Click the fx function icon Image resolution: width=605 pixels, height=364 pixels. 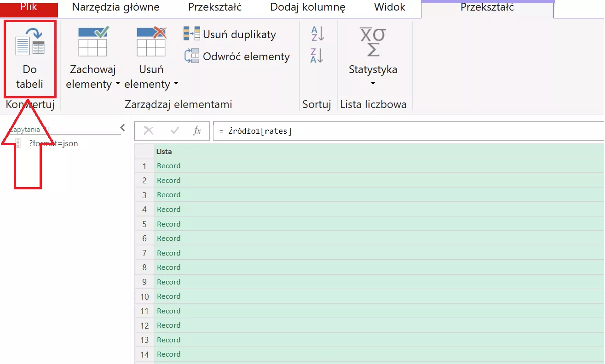pyautogui.click(x=197, y=131)
